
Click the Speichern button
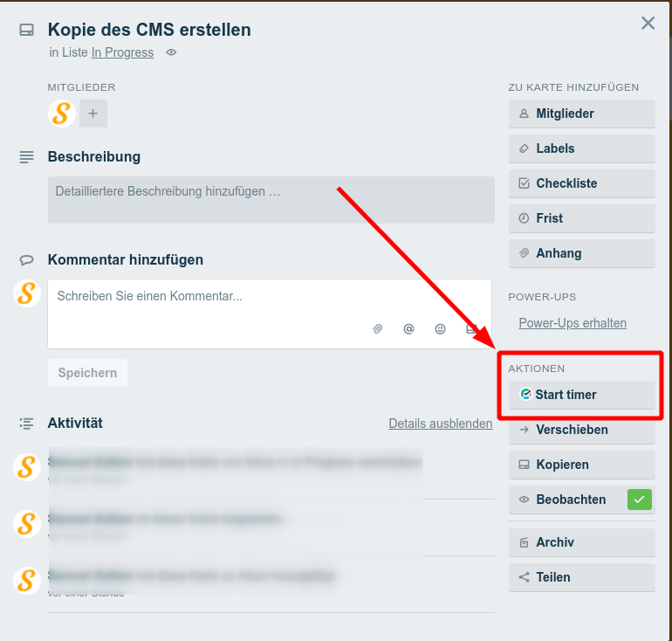pos(87,373)
